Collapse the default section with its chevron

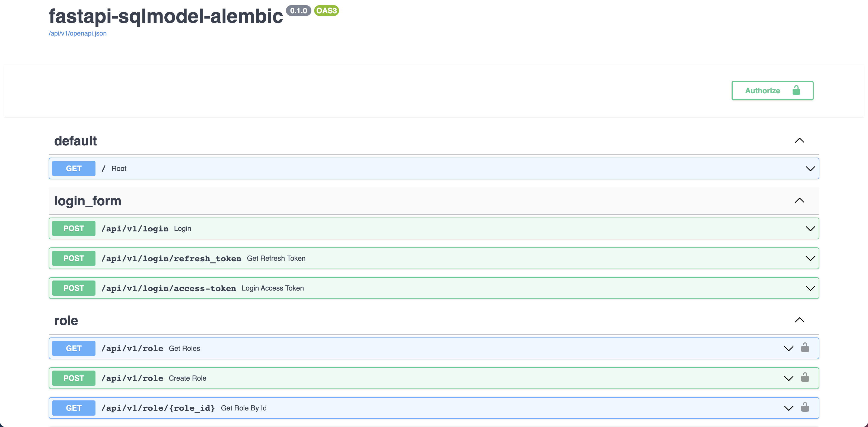799,141
